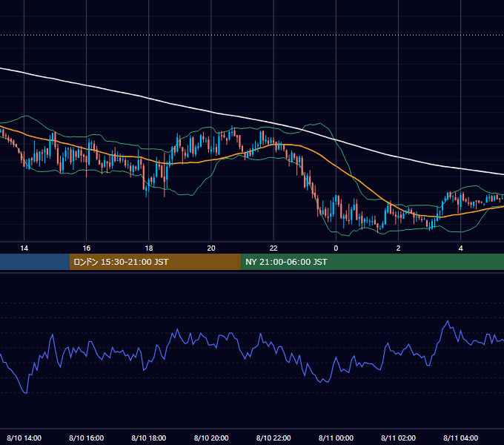
Task: Click the 8/10 18:00 label on oscillator axis
Action: [x=149, y=438]
